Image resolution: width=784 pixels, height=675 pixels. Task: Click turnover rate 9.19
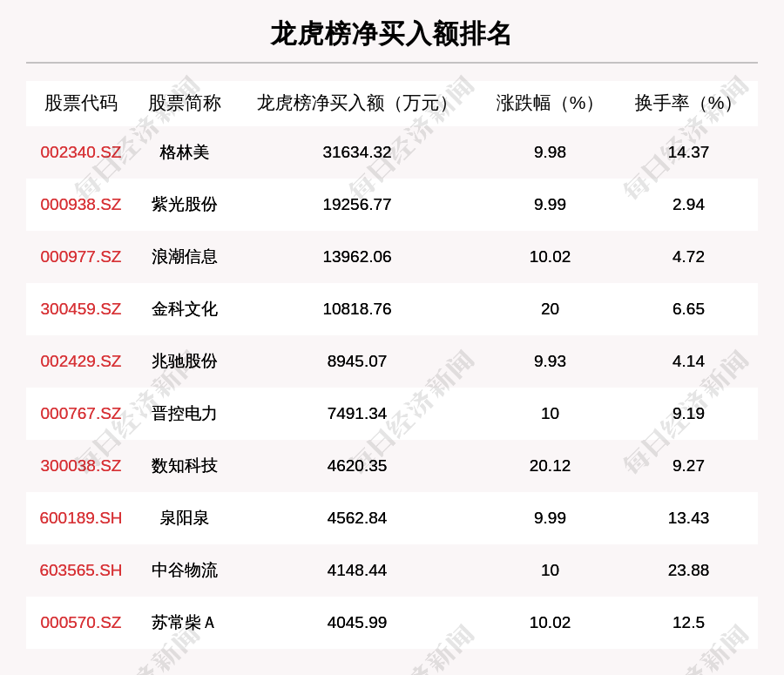(688, 414)
